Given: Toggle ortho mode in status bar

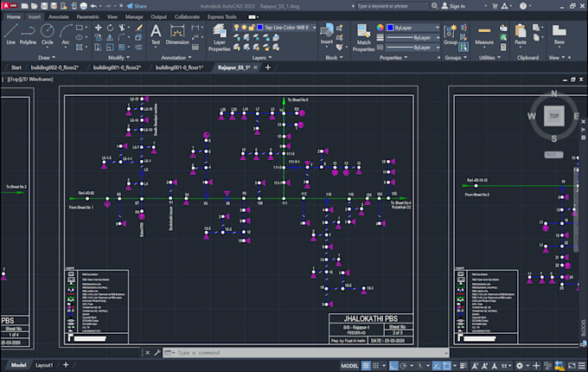Looking at the screenshot, I should 393,365.
